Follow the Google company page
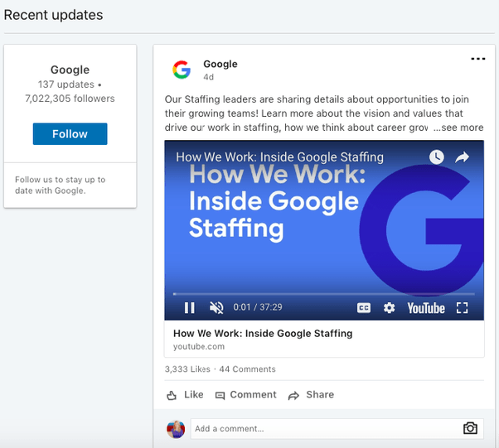 [x=70, y=134]
